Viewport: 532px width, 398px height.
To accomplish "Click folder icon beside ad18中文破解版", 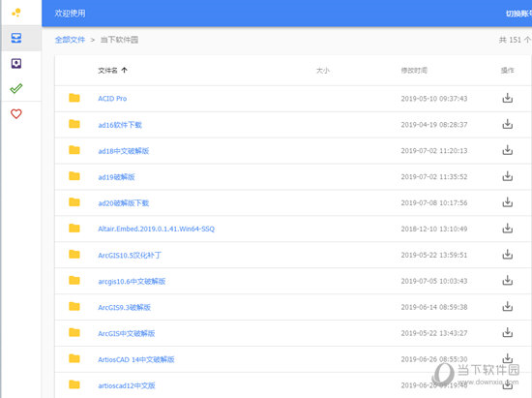I will [74, 150].
